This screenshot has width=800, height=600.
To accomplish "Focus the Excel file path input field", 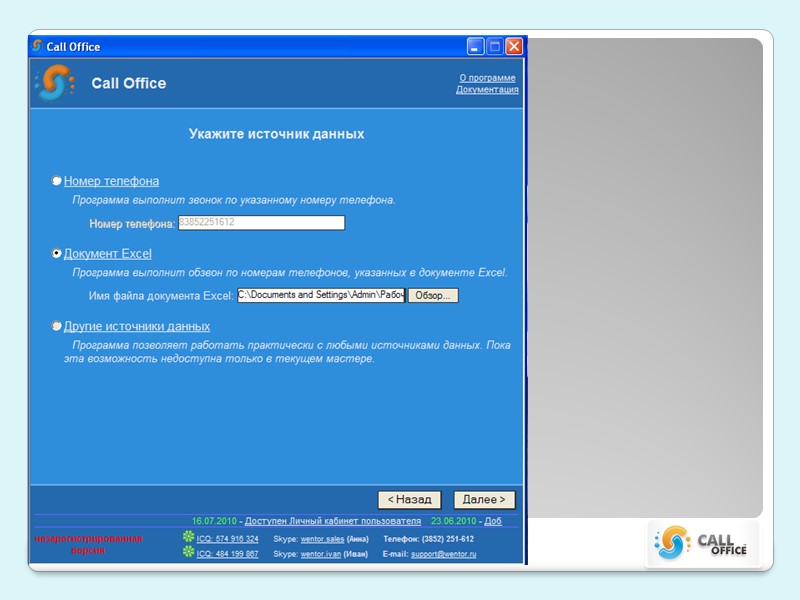I will (x=321, y=295).
